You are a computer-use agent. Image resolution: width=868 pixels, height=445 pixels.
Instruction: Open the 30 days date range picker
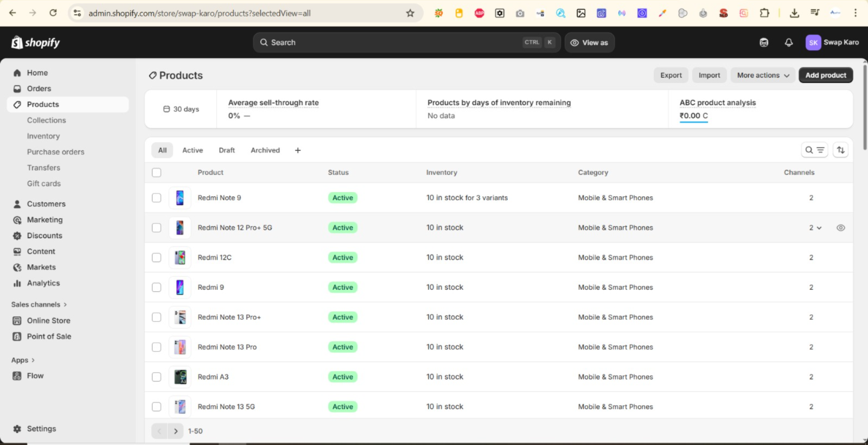point(181,109)
